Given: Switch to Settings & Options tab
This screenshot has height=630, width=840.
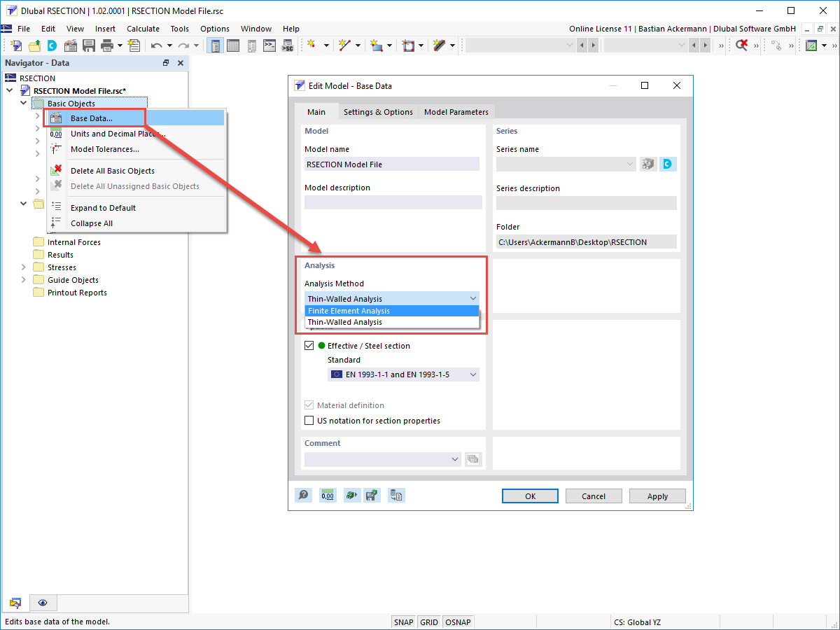Looking at the screenshot, I should pos(378,112).
